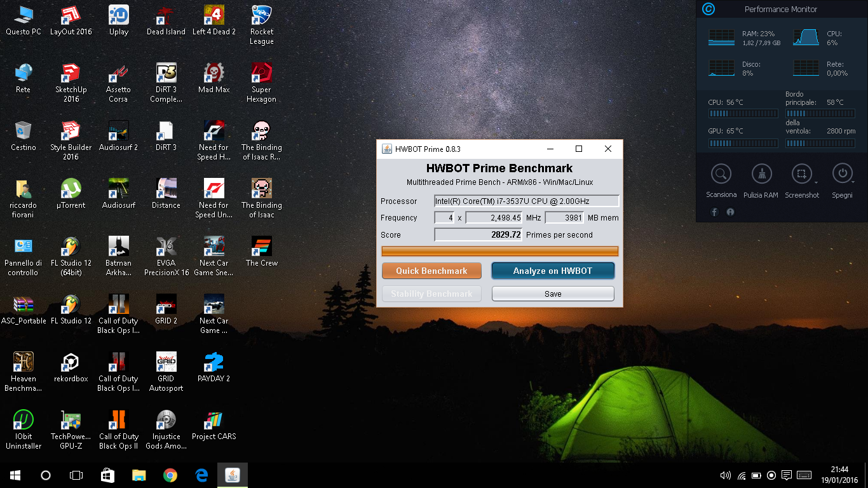This screenshot has height=488, width=868.
Task: Select SketchUp 2016 desktop icon
Action: pos(71,83)
